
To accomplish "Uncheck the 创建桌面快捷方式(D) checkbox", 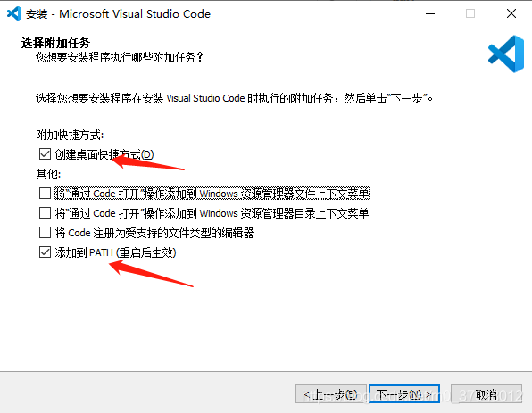I will tap(45, 154).
